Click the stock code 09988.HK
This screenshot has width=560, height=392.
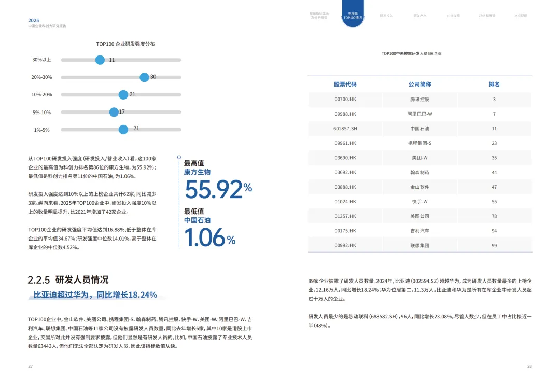pyautogui.click(x=345, y=114)
